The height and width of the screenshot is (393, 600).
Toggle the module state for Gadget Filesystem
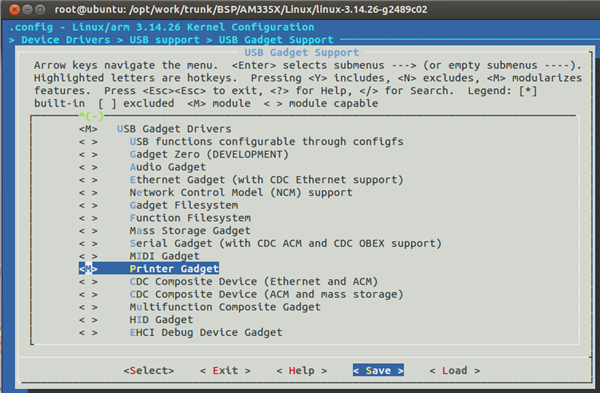(88, 205)
